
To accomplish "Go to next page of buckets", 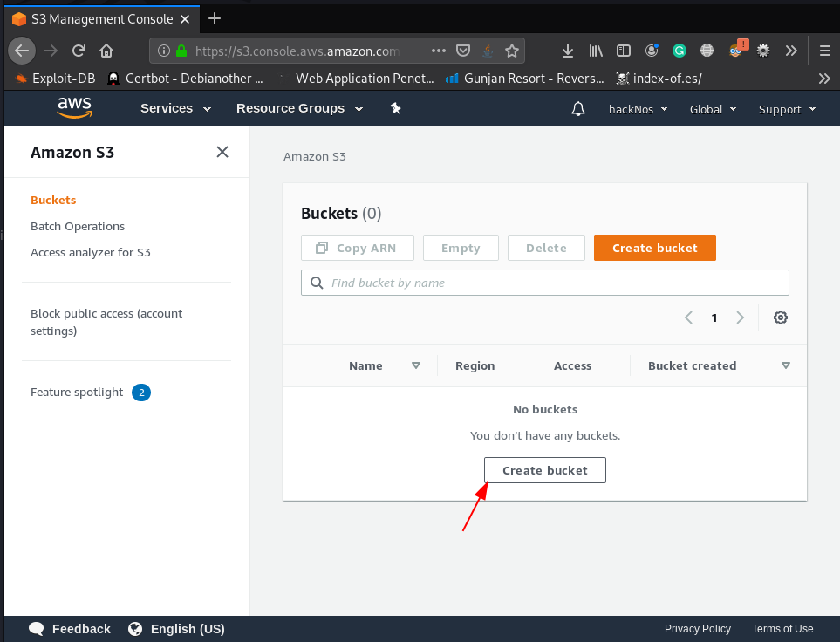I will 741,318.
